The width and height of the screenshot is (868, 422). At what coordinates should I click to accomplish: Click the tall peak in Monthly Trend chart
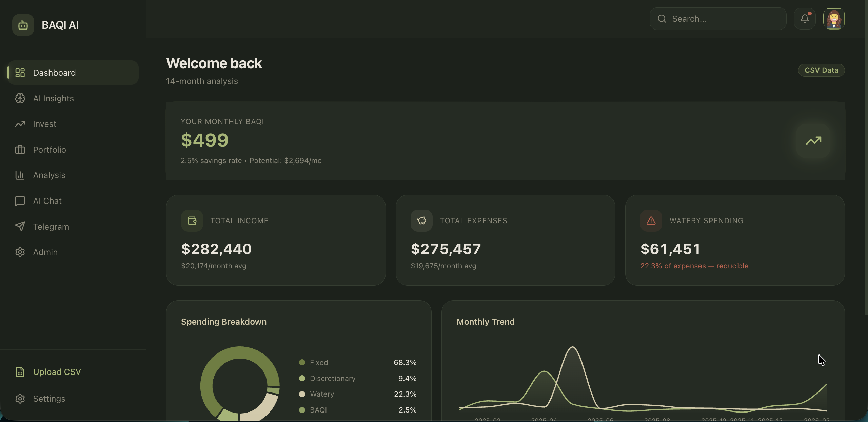[x=573, y=347]
